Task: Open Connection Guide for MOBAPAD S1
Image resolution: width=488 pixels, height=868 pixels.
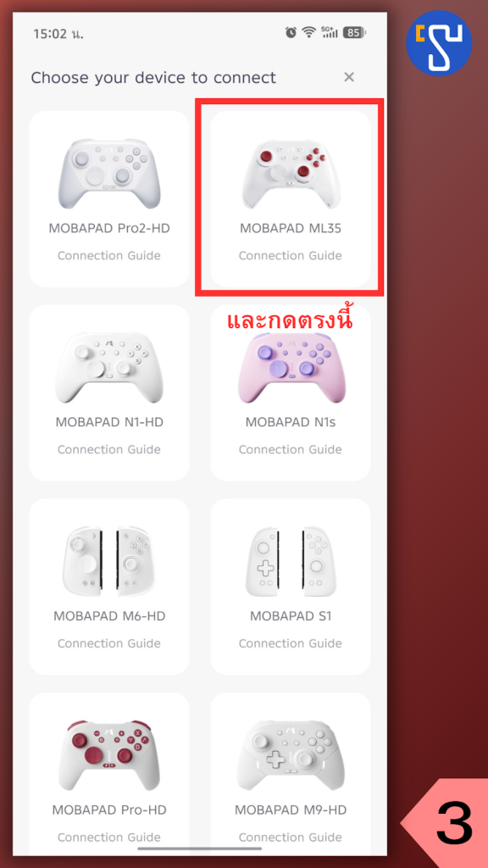Action: click(291, 643)
